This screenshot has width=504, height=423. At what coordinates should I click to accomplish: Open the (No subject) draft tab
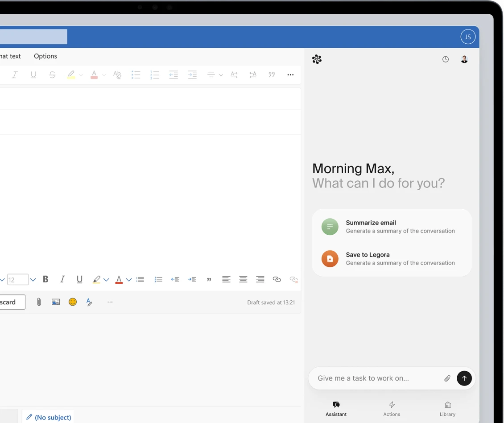click(x=48, y=417)
